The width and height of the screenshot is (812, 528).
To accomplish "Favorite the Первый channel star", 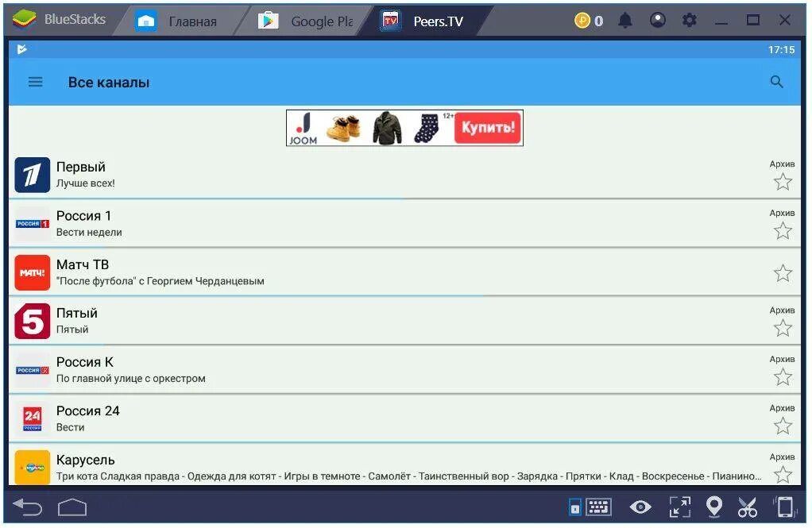I will point(783,182).
